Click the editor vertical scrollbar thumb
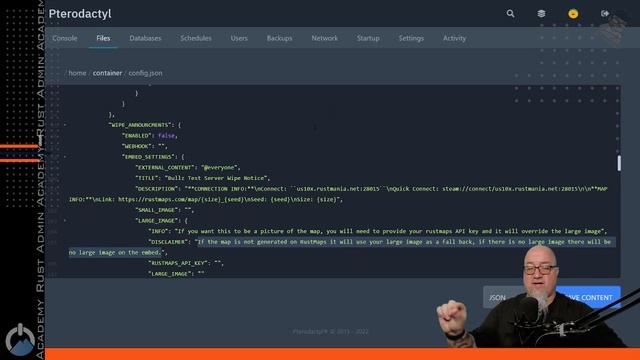The width and height of the screenshot is (640, 360). pos(619,163)
